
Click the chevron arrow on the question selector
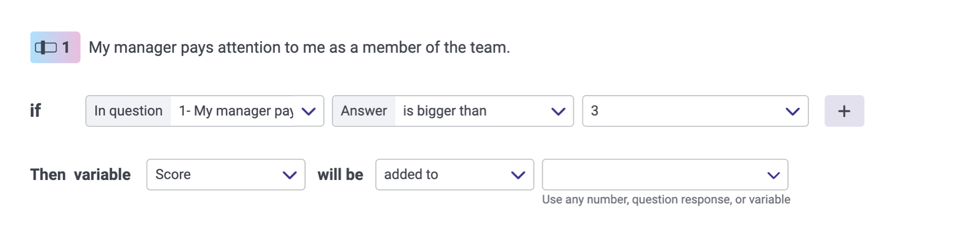point(309,111)
